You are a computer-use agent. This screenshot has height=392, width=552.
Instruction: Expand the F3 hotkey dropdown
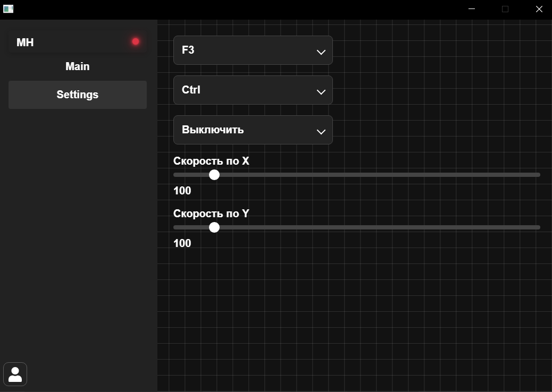(253, 50)
